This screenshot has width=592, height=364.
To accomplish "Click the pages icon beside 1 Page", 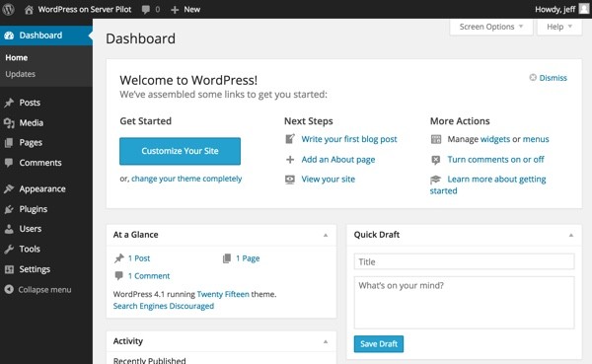I will tap(227, 258).
